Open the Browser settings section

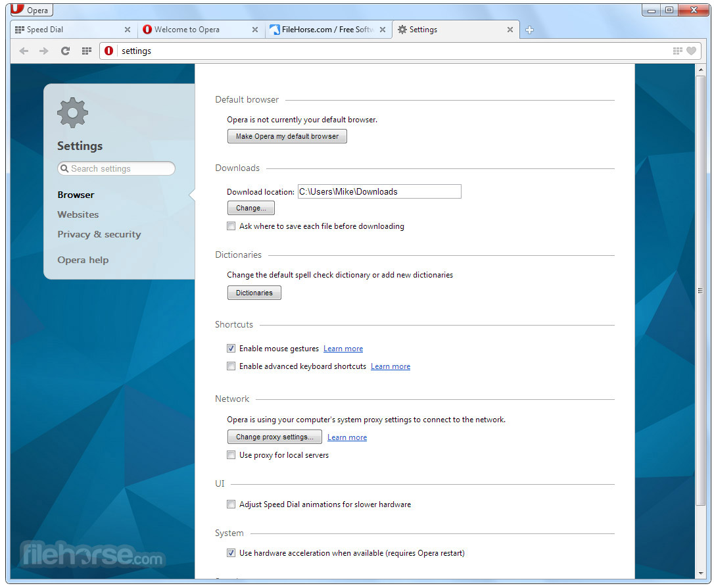pos(76,195)
